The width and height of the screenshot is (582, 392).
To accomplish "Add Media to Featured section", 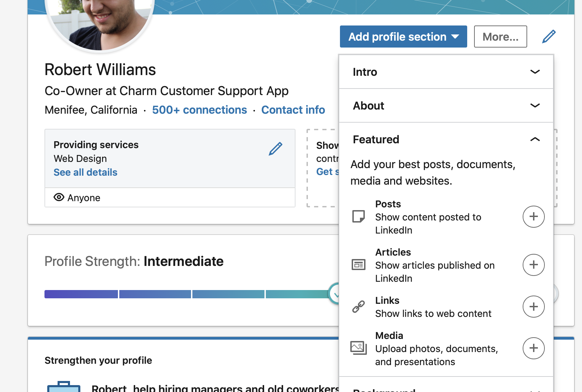I will [533, 348].
